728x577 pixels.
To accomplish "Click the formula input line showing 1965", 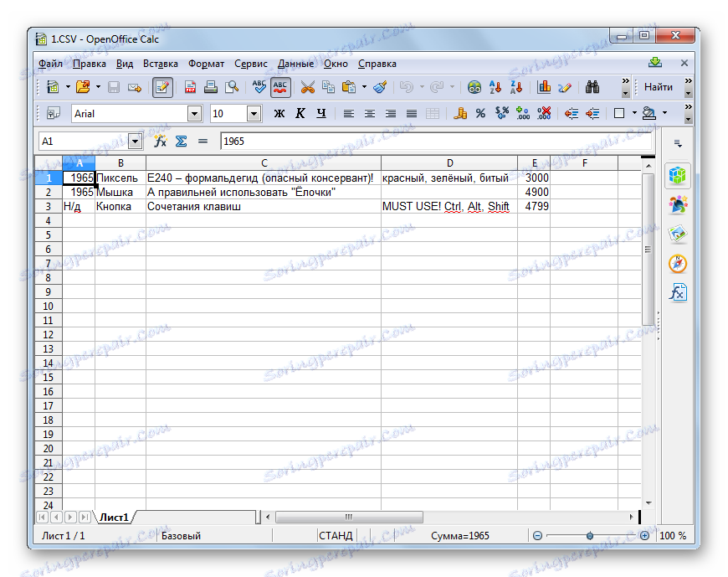I will [x=436, y=142].
